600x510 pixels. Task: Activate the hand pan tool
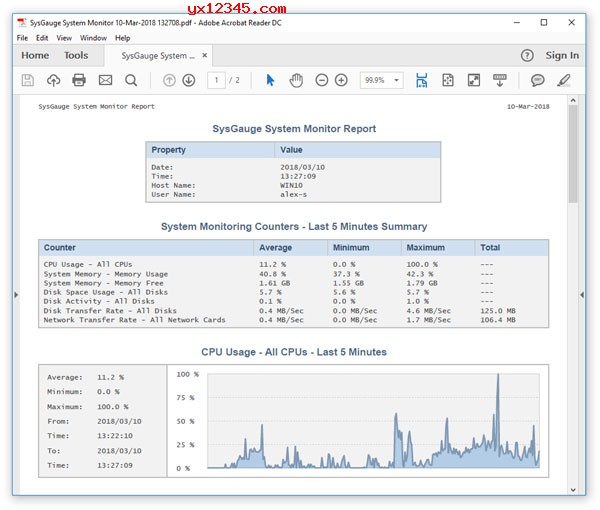(296, 80)
